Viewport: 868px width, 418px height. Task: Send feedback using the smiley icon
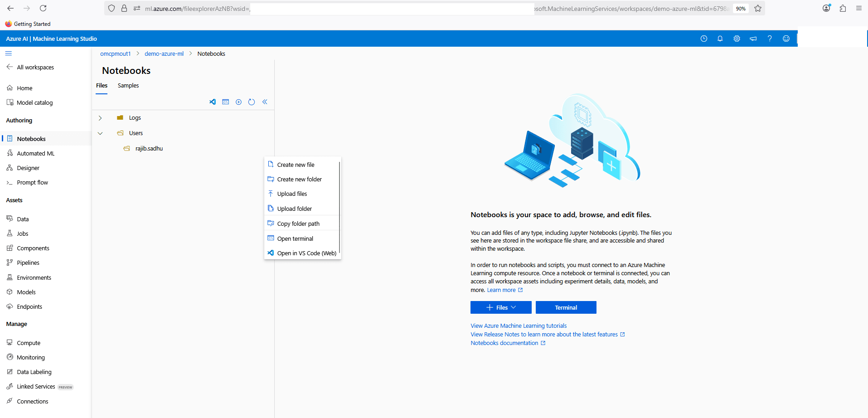[x=786, y=39]
